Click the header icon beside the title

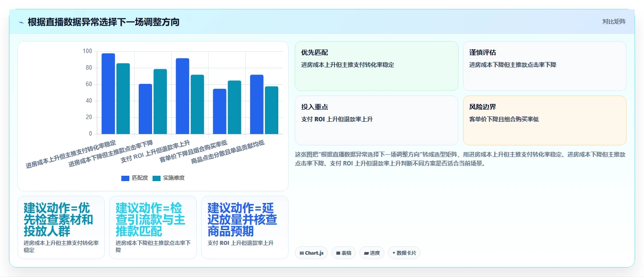[x=21, y=22]
